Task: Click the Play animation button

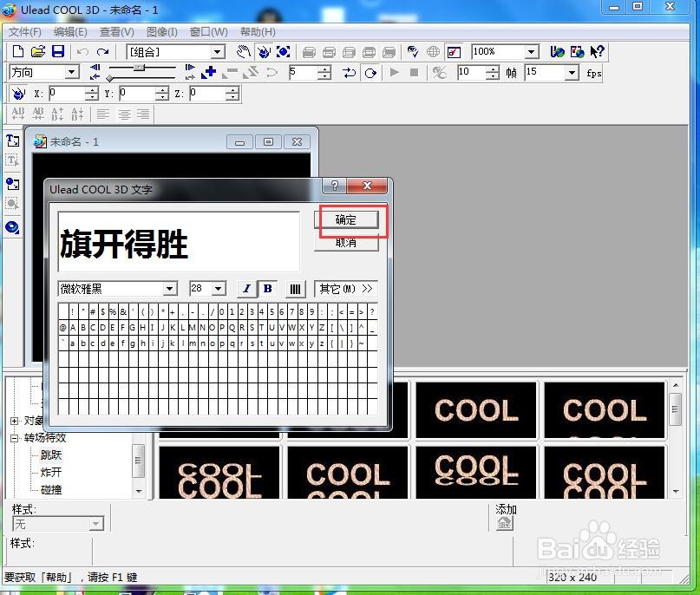Action: [394, 72]
